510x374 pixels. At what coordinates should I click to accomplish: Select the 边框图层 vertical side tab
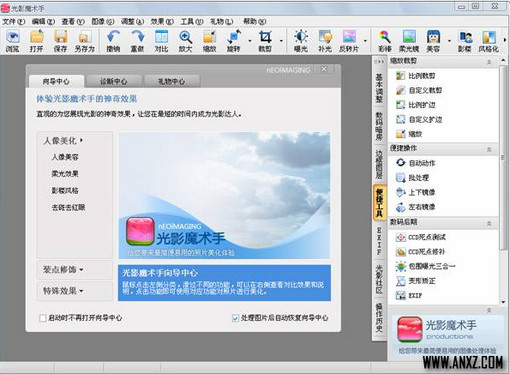tap(379, 164)
